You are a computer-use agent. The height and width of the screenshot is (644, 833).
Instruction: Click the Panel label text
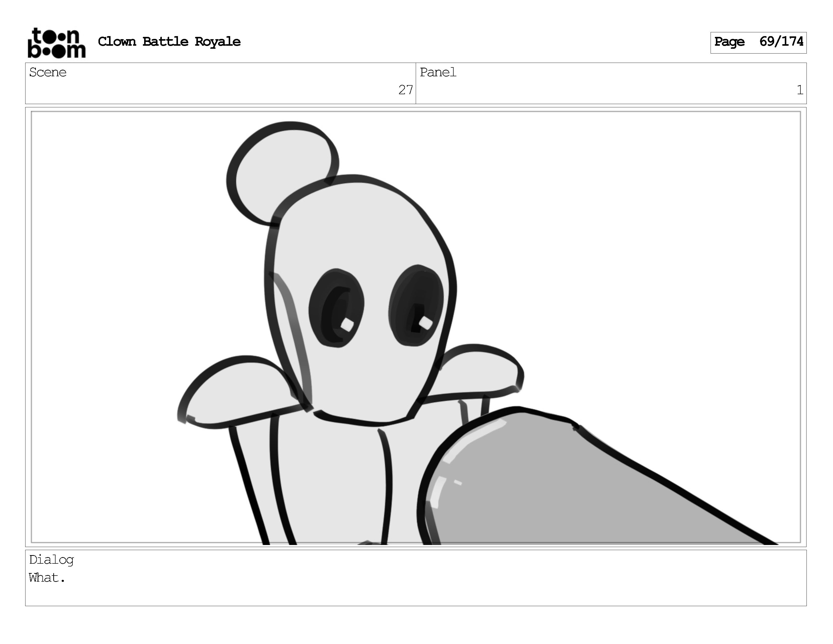[438, 72]
